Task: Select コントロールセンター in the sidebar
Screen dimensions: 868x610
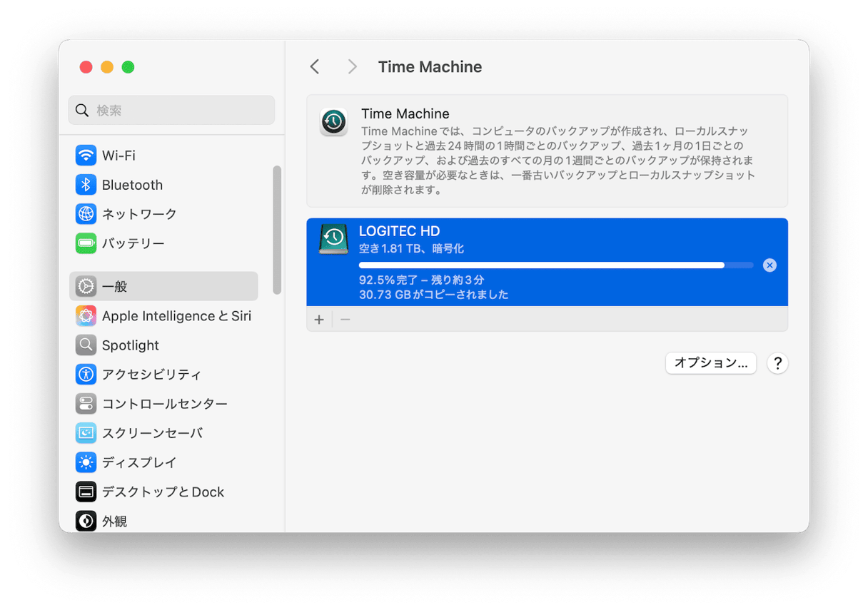Action: 163,404
